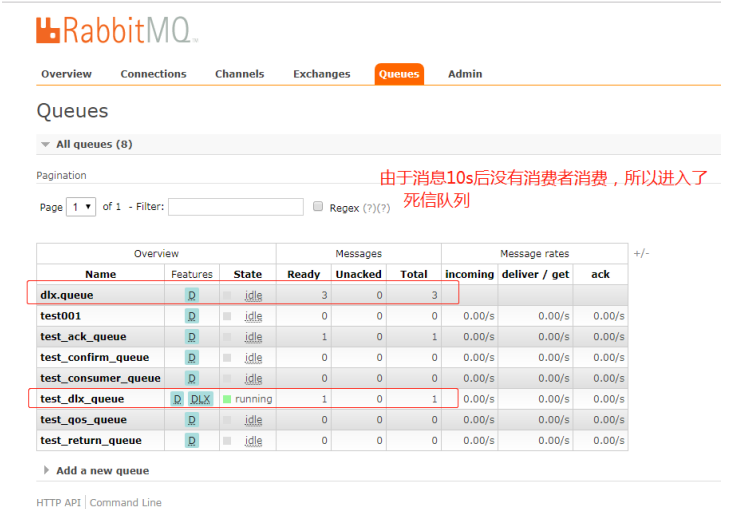Select the Queues tab
The image size is (753, 509).
[x=399, y=74]
